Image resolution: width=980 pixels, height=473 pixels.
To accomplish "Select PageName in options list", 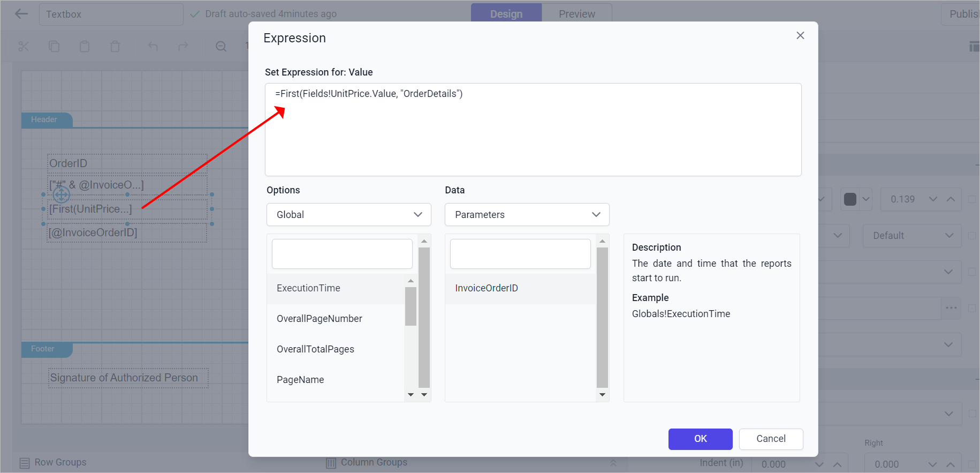I will 336,380.
